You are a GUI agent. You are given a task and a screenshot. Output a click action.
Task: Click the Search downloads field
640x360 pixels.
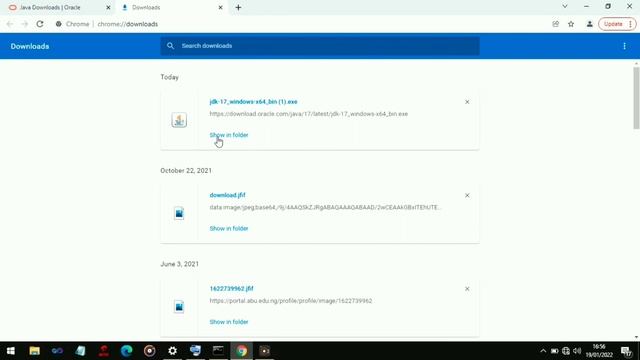point(320,46)
